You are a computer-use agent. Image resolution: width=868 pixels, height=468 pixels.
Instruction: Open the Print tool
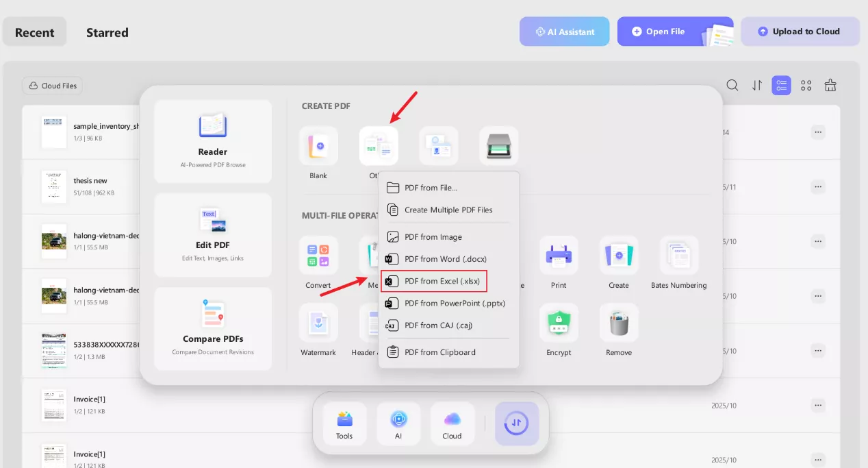coord(559,256)
